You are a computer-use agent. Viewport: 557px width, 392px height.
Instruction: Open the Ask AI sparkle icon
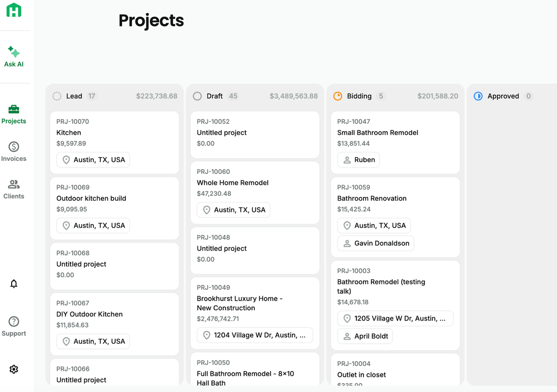14,51
